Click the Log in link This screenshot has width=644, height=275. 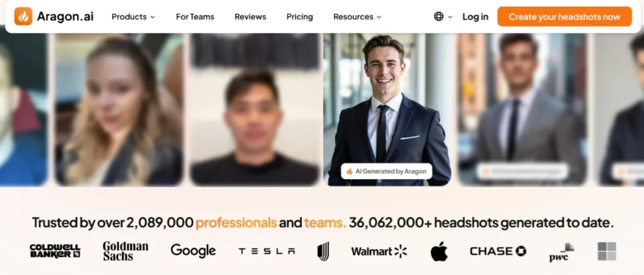tap(475, 17)
